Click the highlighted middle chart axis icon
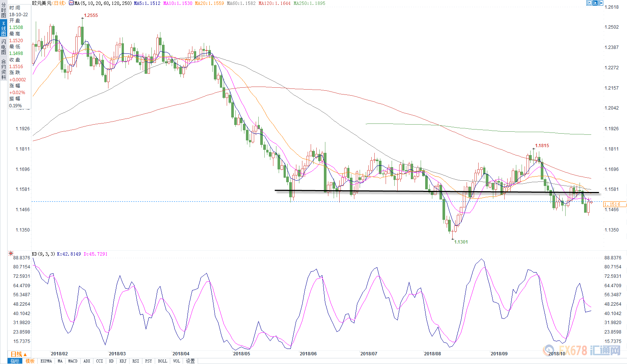 pos(595,3)
